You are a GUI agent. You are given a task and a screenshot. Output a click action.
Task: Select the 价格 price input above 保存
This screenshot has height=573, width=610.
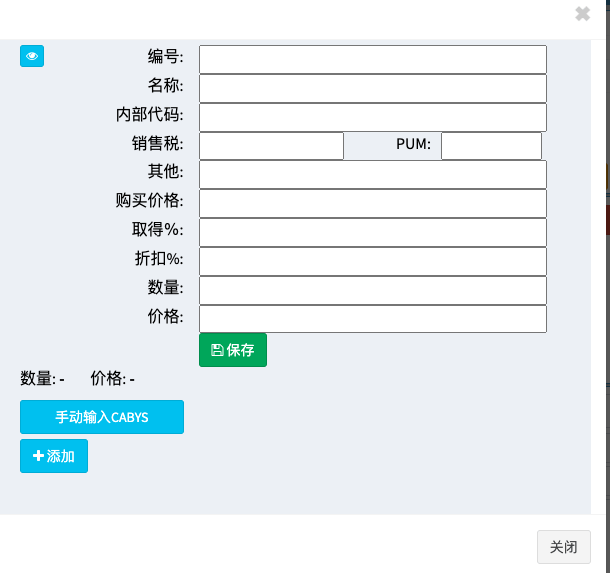(x=372, y=319)
